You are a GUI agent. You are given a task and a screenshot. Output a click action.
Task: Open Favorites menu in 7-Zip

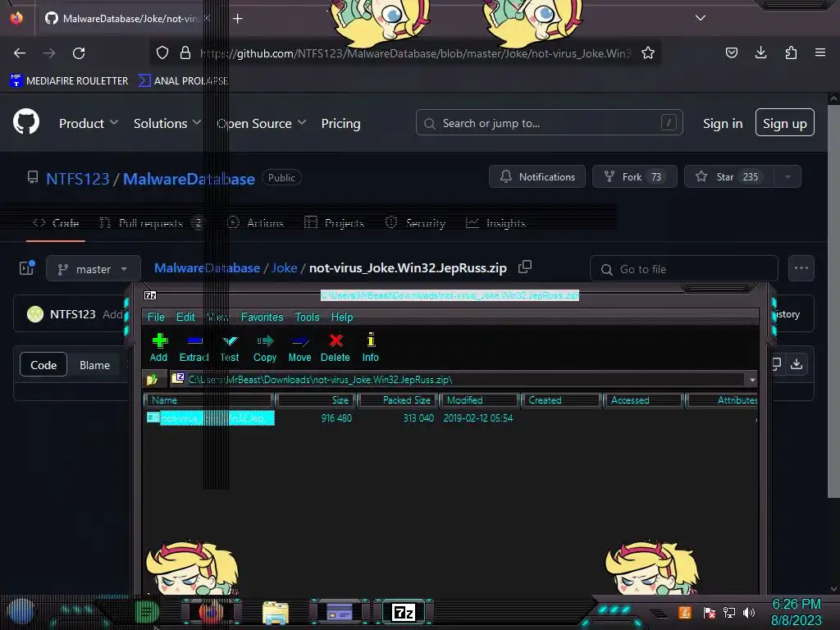coord(262,317)
